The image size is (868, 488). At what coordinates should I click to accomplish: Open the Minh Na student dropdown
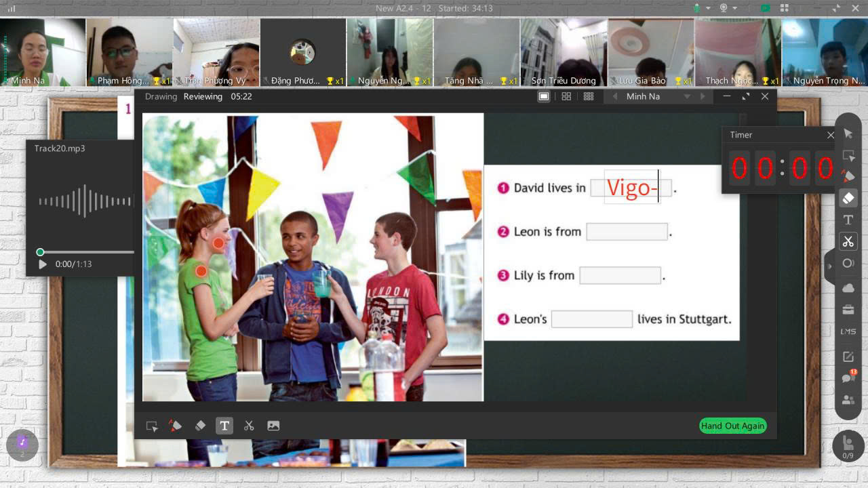click(686, 97)
